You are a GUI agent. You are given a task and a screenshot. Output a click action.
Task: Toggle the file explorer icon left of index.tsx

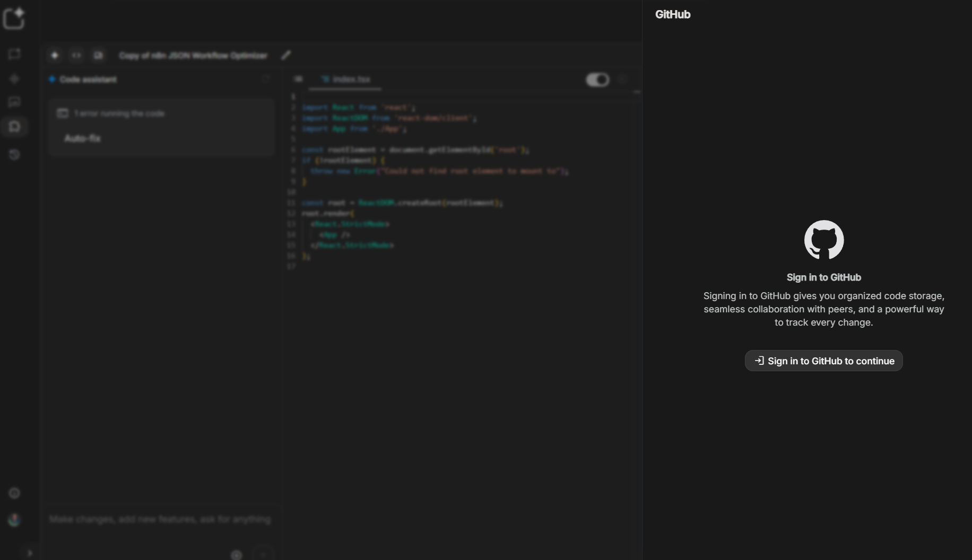tap(298, 79)
